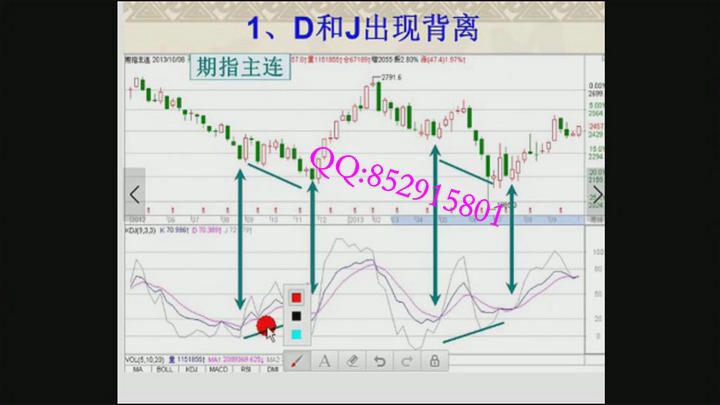Switch to the BOLL indicator tab
The height and width of the screenshot is (405, 720).
click(162, 369)
